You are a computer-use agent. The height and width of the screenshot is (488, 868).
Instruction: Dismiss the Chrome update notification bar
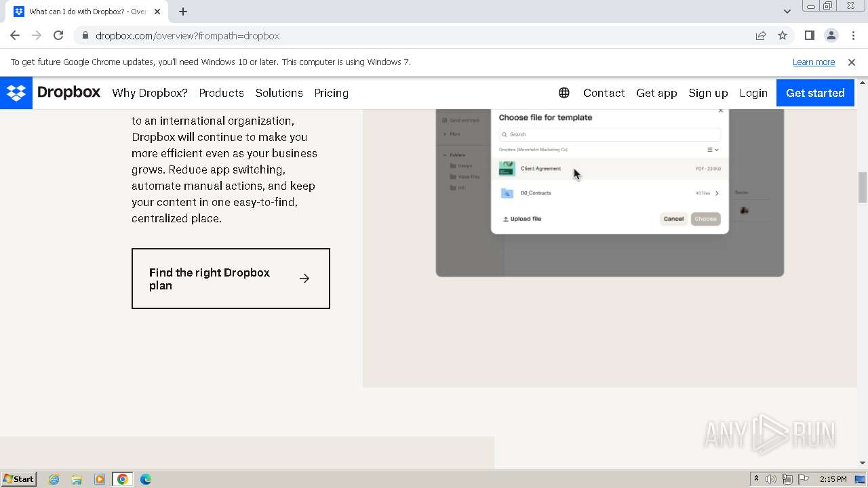[852, 62]
